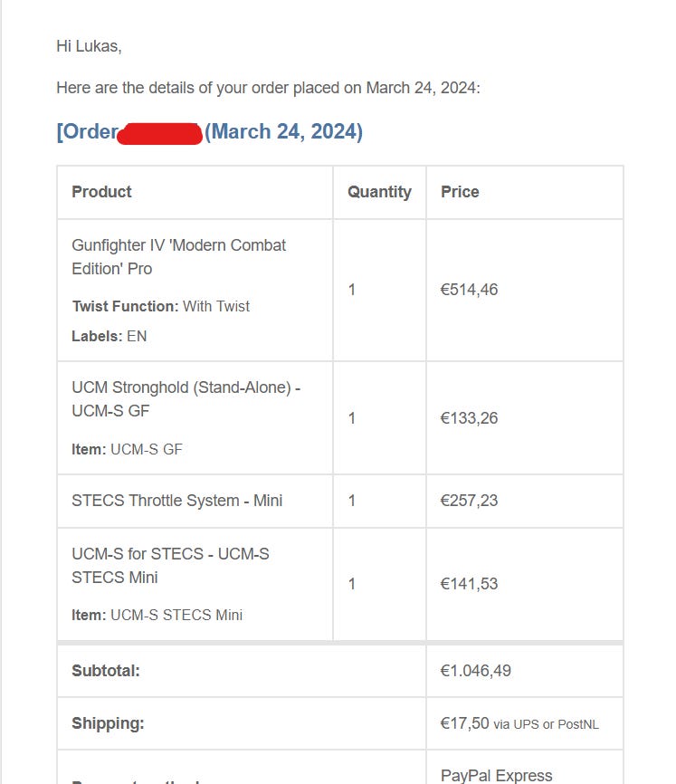The height and width of the screenshot is (784, 676).
Task: Select the UCM Stronghold (Stand-Alone) product name
Action: click(186, 399)
